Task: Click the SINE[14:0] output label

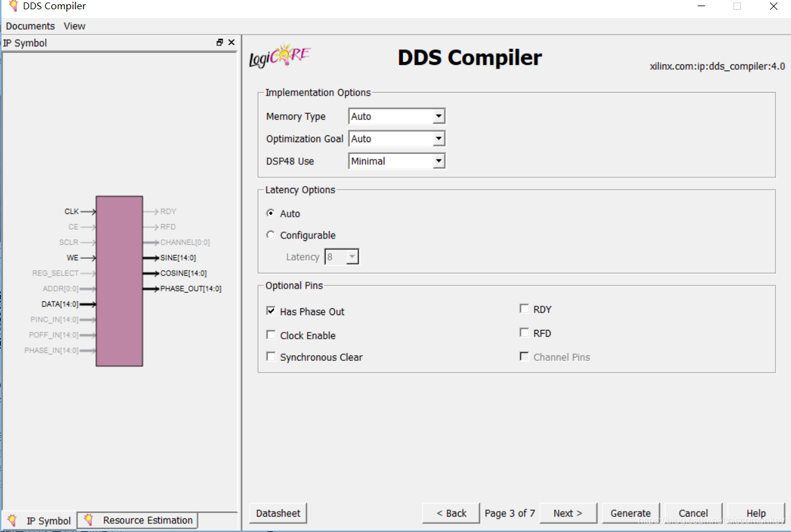Action: tap(178, 258)
